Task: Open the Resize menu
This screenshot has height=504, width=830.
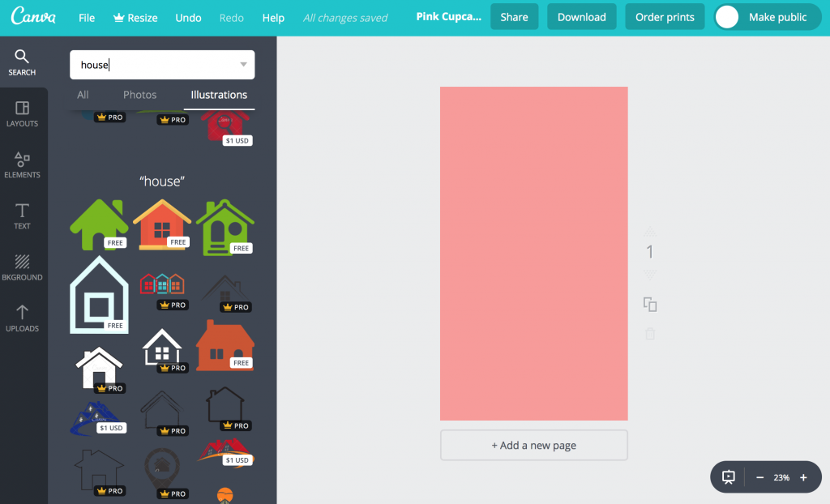Action: pos(135,16)
